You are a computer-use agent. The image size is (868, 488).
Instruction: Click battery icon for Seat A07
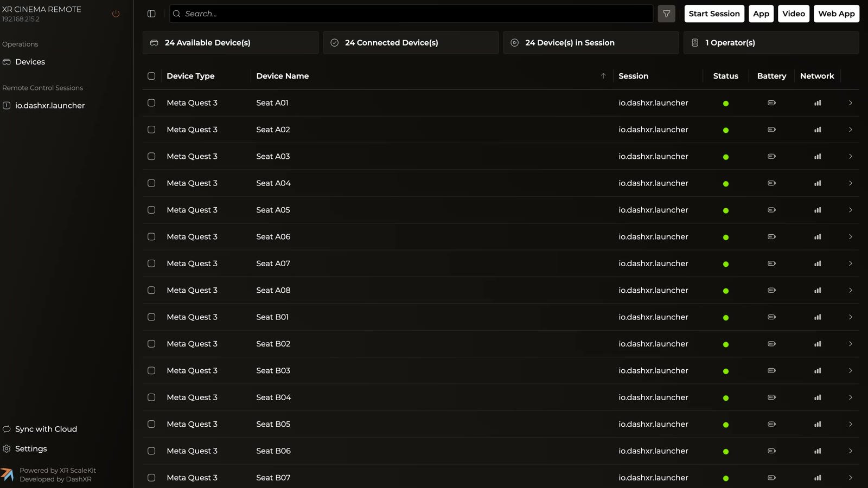[x=771, y=264]
